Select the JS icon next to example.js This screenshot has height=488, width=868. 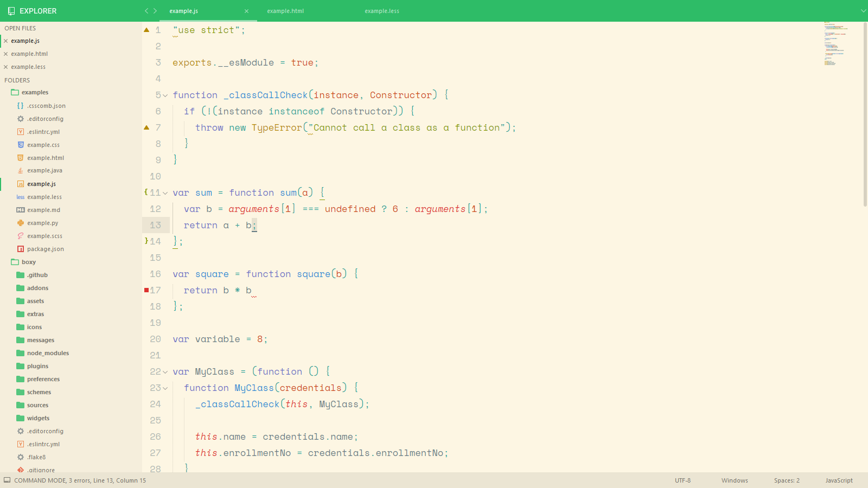tap(20, 184)
